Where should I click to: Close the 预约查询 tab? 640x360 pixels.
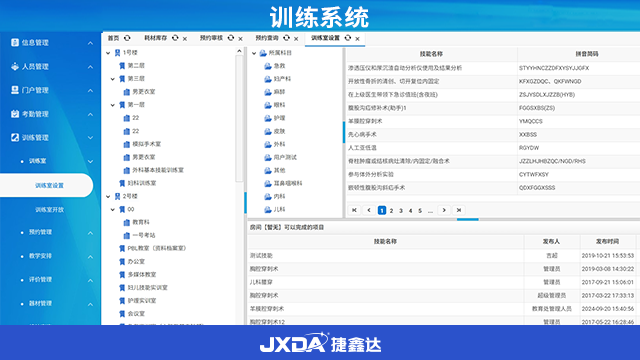click(x=296, y=39)
